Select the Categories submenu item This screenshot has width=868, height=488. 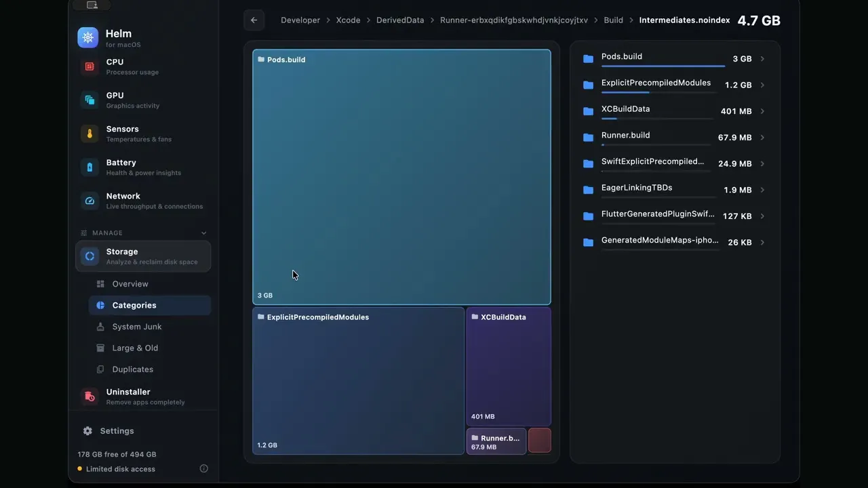pyautogui.click(x=150, y=305)
